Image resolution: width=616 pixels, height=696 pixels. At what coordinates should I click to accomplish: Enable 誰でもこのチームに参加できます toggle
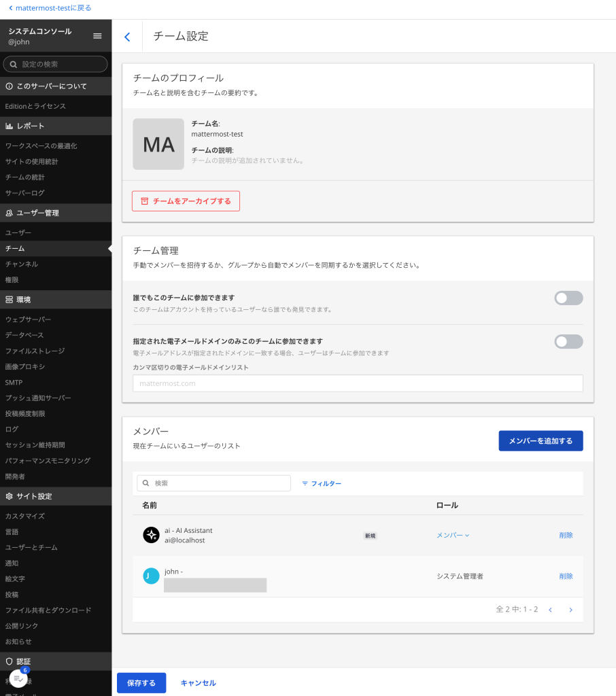(x=568, y=298)
